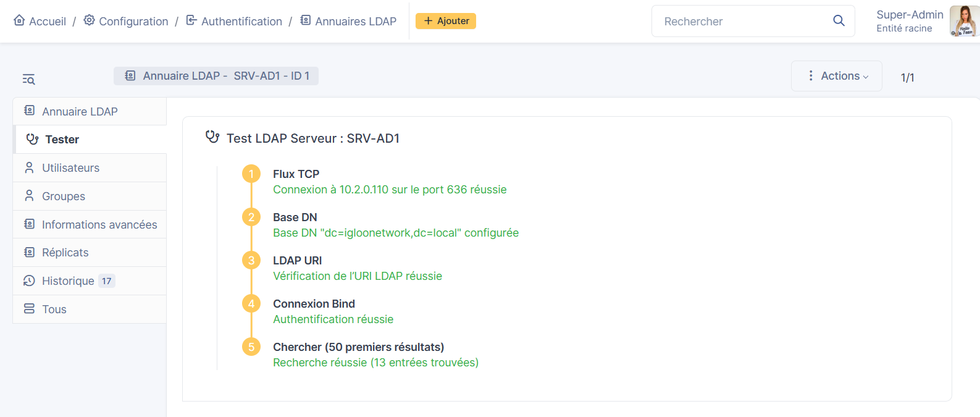Click step 5 circle for Chercher
Image resolution: width=980 pixels, height=417 pixels.
[x=251, y=347]
